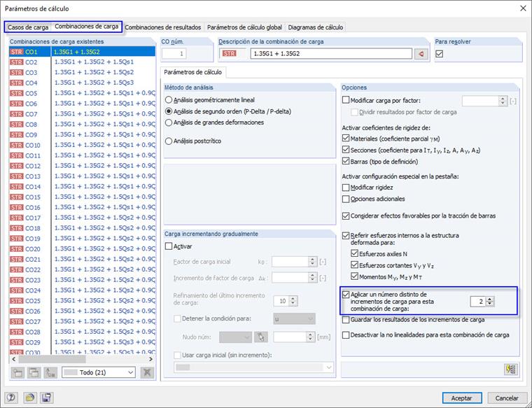Check Guardar resultados de incrementos de carga
The height and width of the screenshot is (408, 532).
[x=346, y=320]
